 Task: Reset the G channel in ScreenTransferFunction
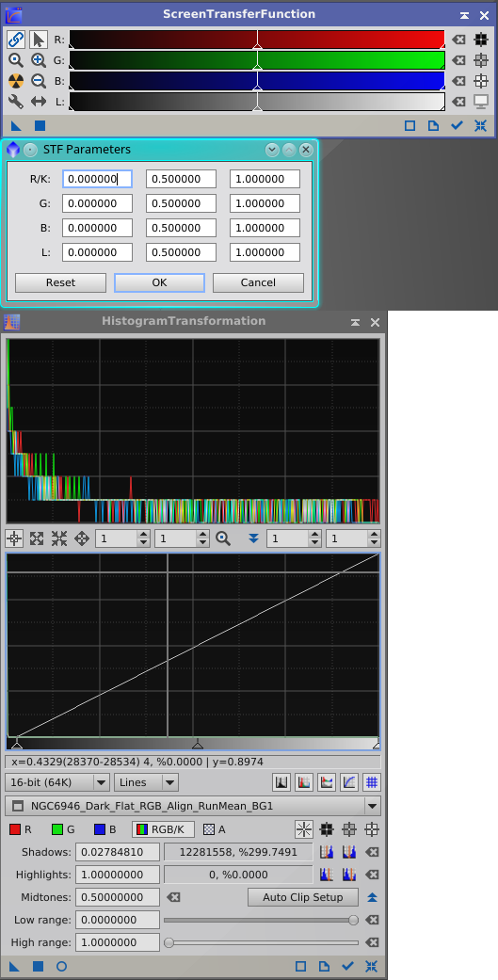pos(458,60)
